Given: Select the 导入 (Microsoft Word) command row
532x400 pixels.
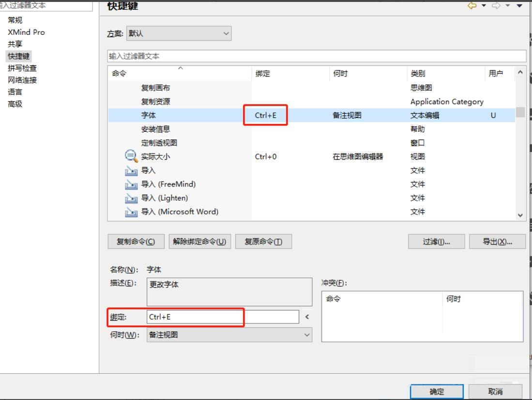Looking at the screenshot, I should point(311,212).
